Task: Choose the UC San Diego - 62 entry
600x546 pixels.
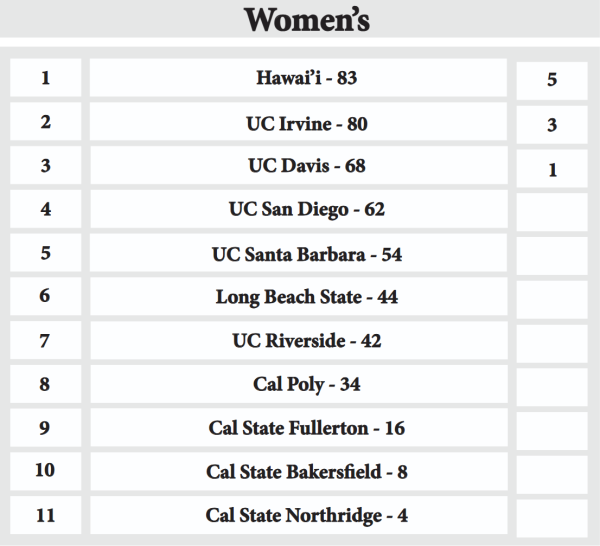Action: point(306,210)
